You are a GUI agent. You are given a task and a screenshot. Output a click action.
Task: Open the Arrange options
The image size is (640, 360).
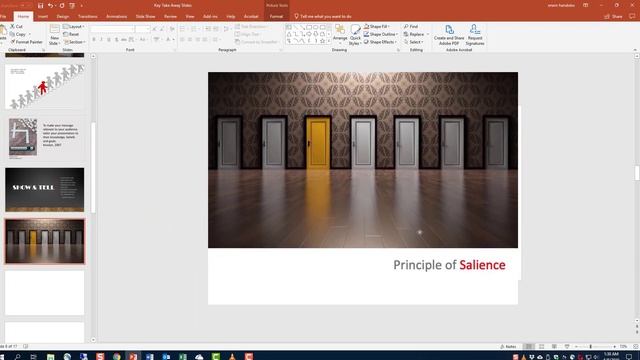(x=340, y=34)
